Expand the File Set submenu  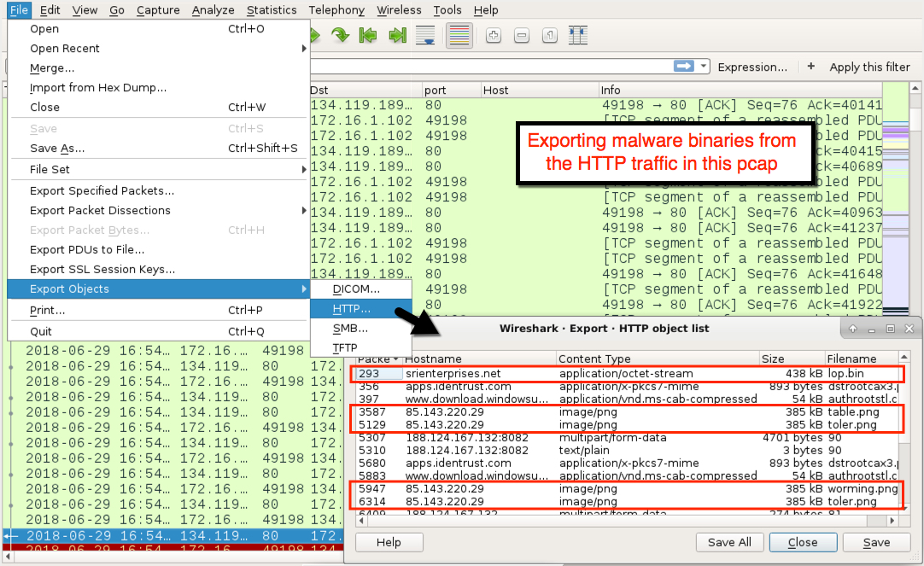(159, 170)
